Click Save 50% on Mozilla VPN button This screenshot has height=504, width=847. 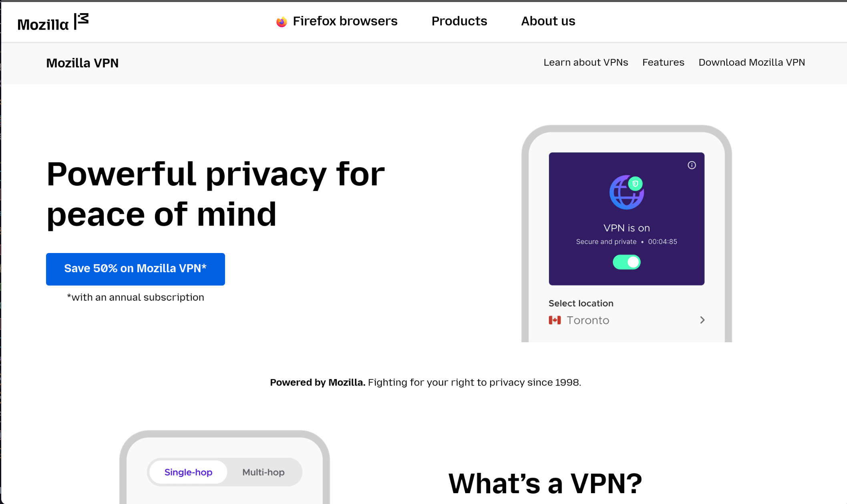click(x=135, y=268)
